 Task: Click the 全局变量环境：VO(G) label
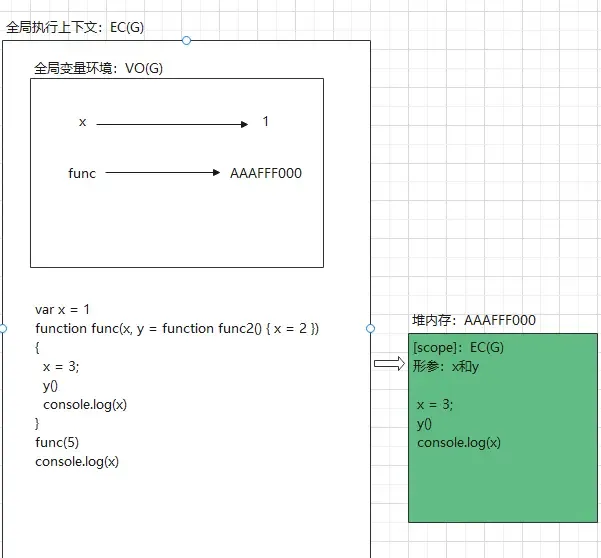98,68
